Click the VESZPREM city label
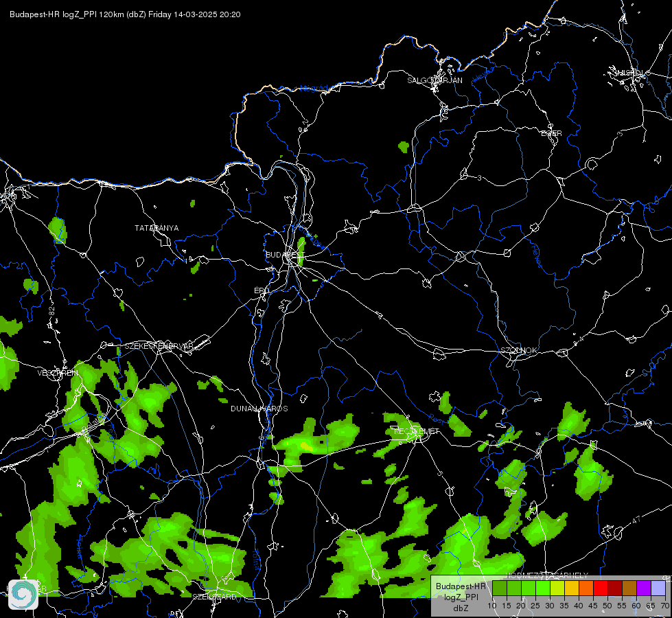This screenshot has width=672, height=618. (58, 373)
